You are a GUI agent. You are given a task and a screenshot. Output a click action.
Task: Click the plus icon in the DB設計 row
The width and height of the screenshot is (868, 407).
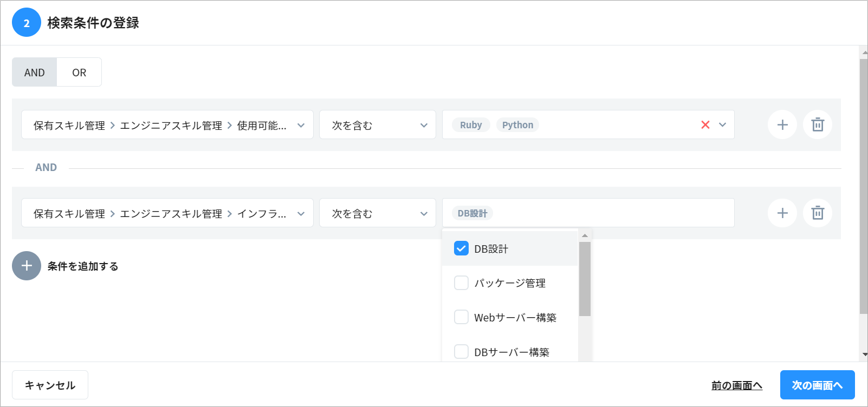click(782, 213)
